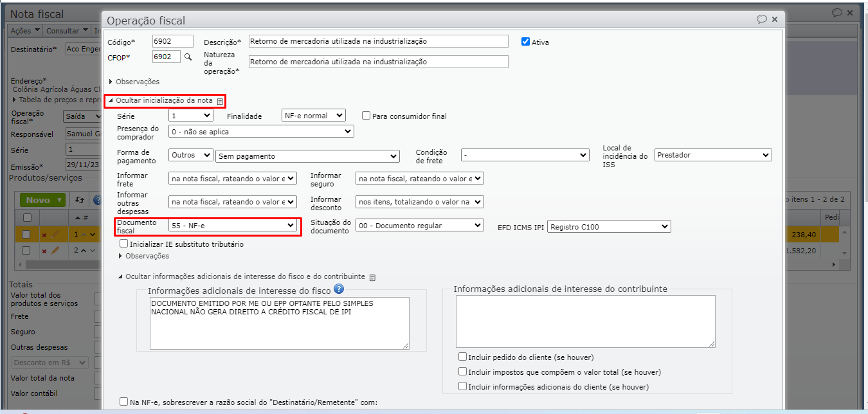Image resolution: width=868 pixels, height=414 pixels.
Task: Click the CFOP input field
Action: [167, 57]
